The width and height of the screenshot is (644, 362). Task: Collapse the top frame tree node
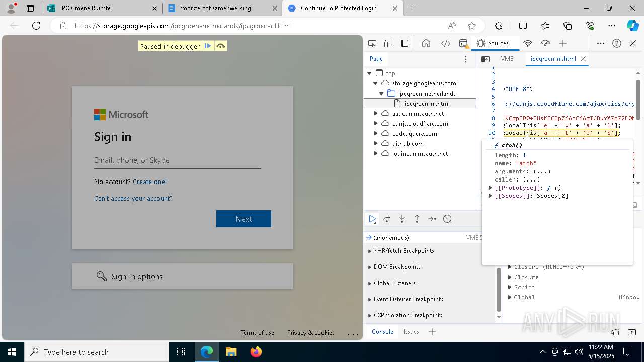pos(369,73)
